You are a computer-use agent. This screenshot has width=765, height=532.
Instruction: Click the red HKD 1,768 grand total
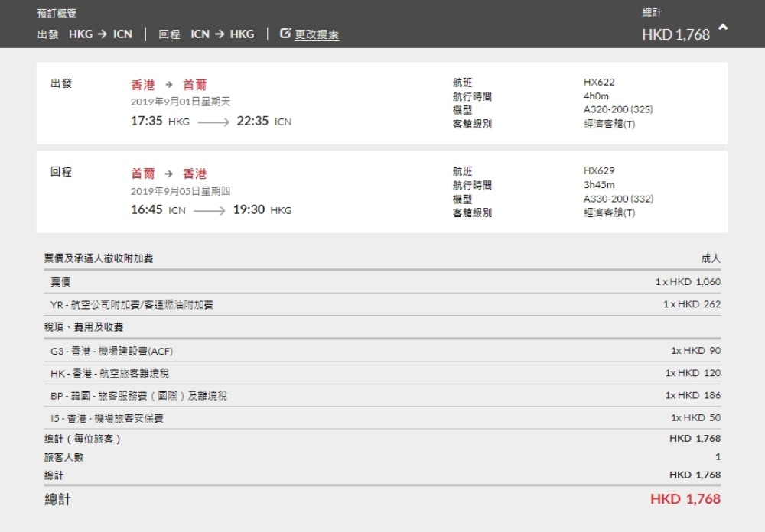coord(685,499)
